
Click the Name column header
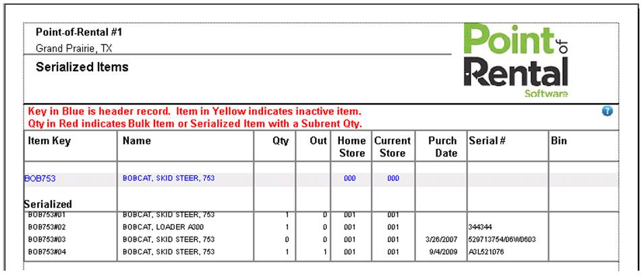[x=137, y=141]
